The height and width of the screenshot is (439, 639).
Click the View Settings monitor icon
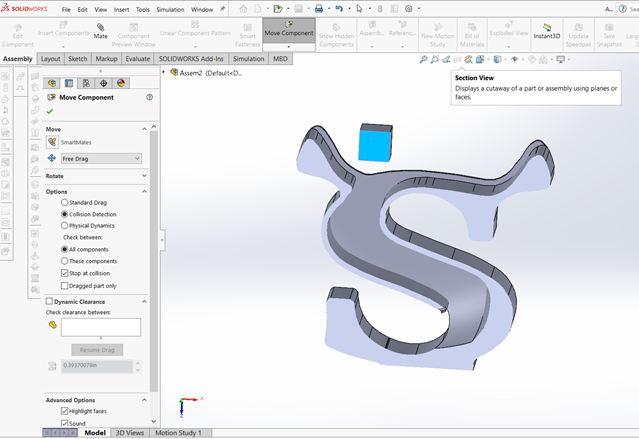point(561,60)
